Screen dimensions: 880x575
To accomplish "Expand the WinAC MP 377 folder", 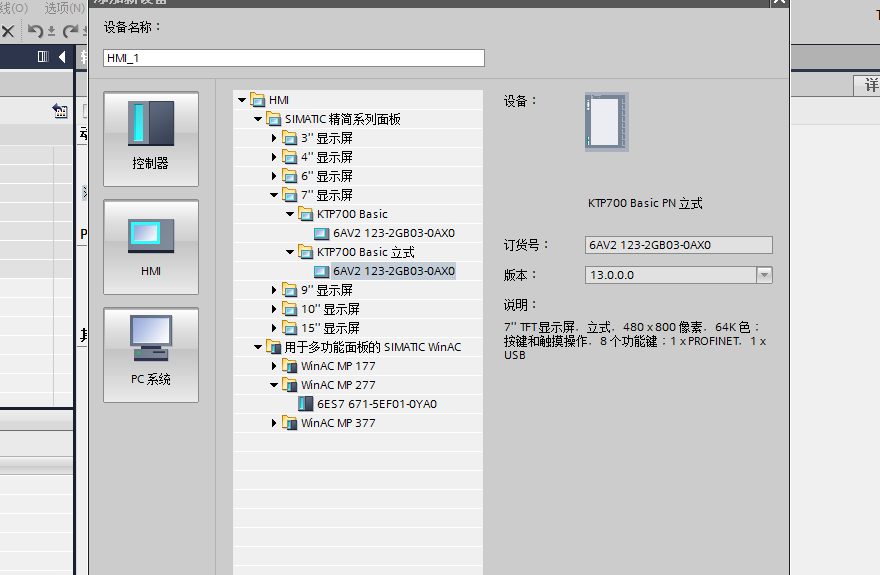I will tap(274, 423).
